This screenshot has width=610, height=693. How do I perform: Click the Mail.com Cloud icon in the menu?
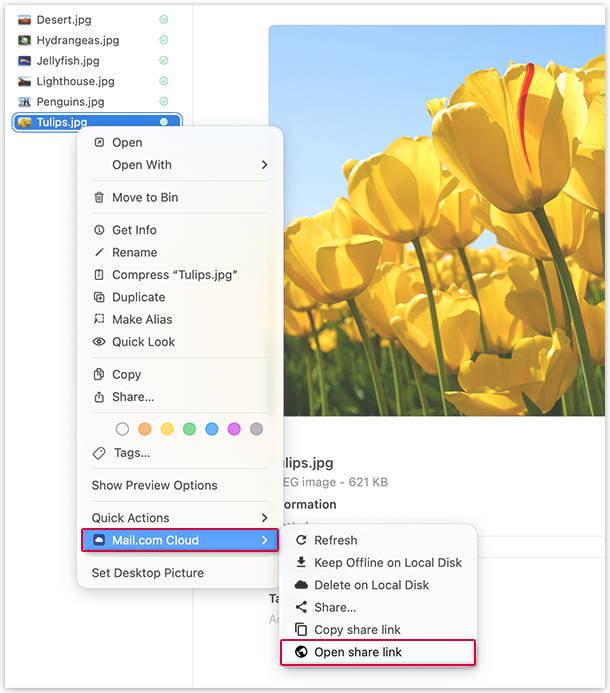tap(98, 540)
